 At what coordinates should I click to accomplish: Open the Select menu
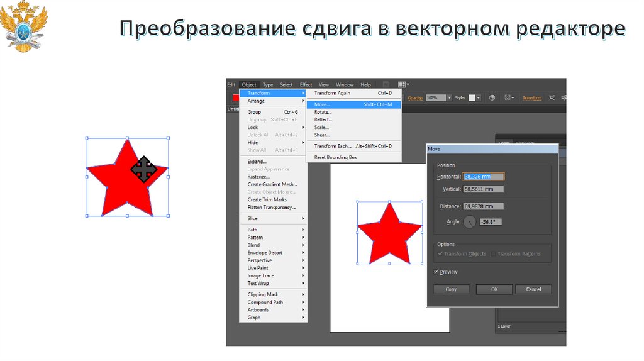[286, 85]
